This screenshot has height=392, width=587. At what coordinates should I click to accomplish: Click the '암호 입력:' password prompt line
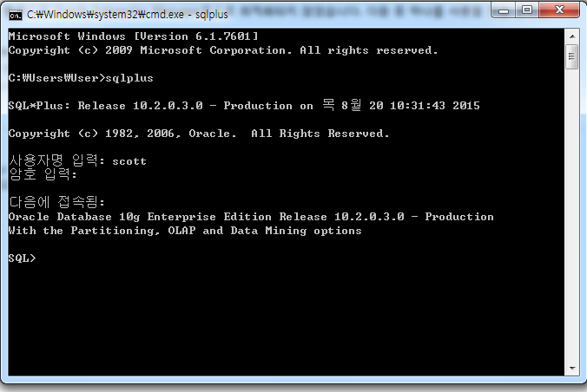43,174
